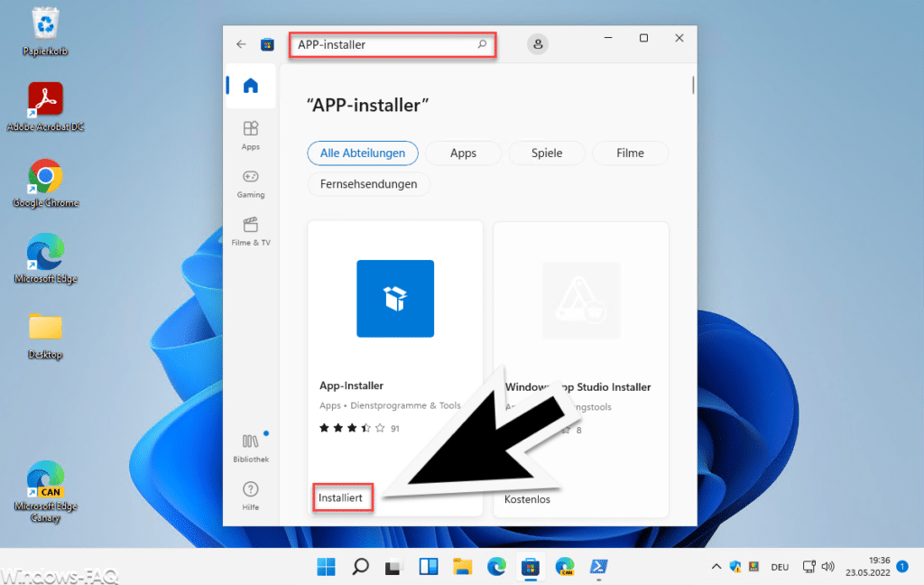Click the search magnifier in search box

pos(482,44)
